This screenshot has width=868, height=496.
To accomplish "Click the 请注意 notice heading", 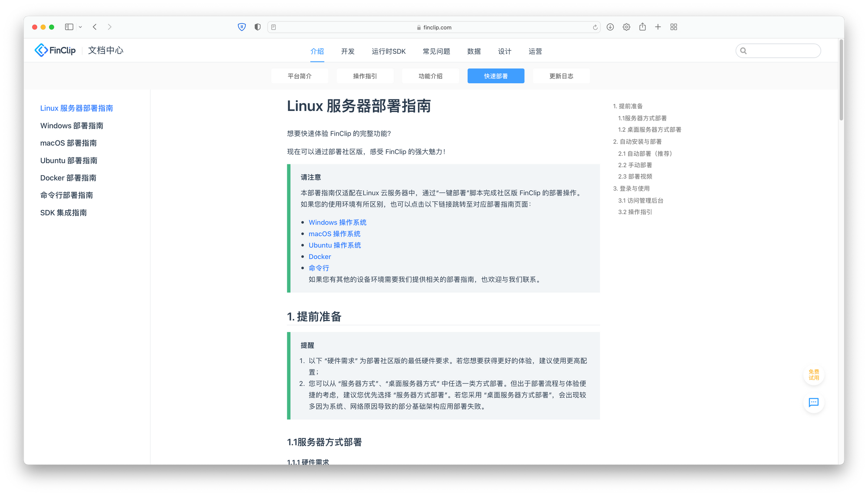I will 311,177.
